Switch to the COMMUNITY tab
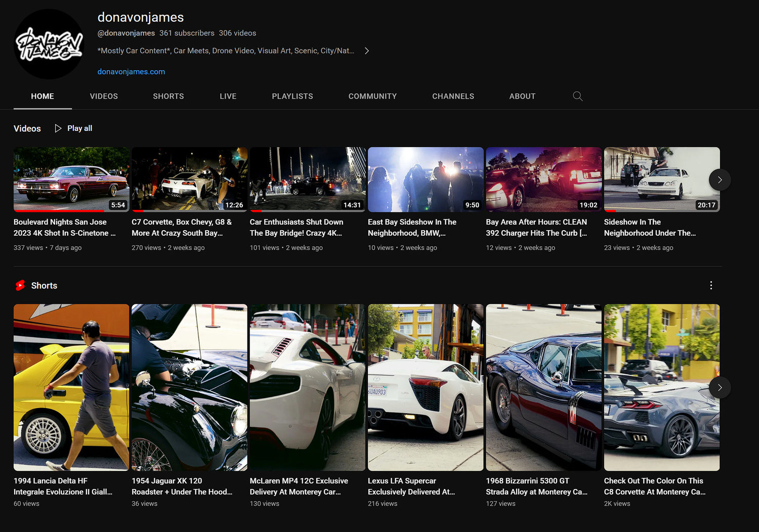Screen dimensions: 759x532 tap(372, 96)
